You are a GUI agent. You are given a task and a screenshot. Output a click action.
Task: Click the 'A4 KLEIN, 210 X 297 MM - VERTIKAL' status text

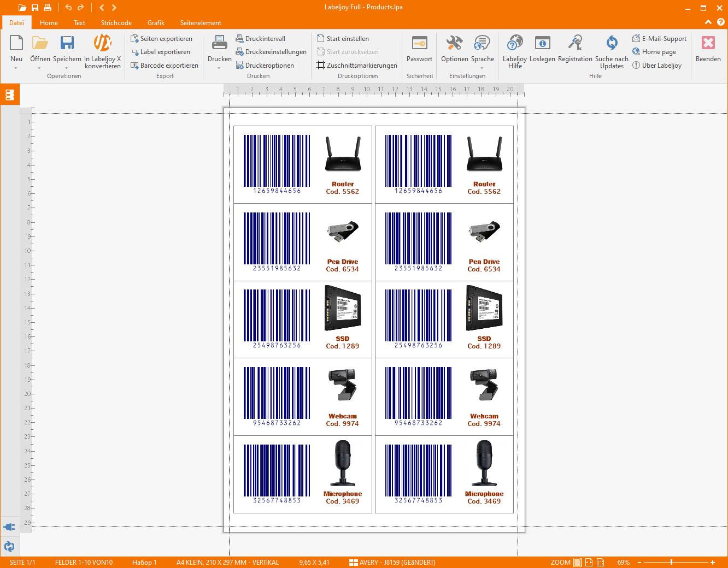point(227,562)
